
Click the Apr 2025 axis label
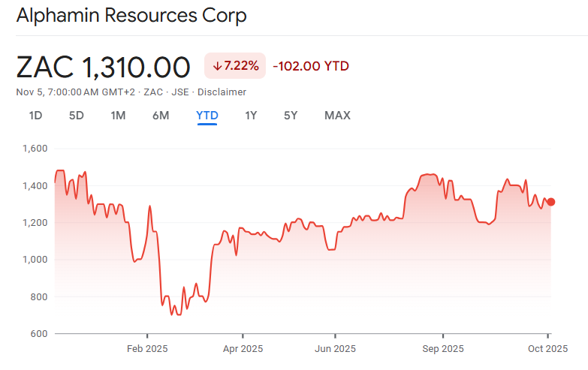(243, 348)
